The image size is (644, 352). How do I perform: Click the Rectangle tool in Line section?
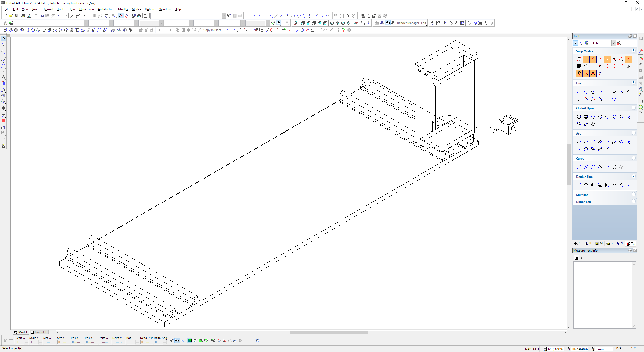point(607,92)
